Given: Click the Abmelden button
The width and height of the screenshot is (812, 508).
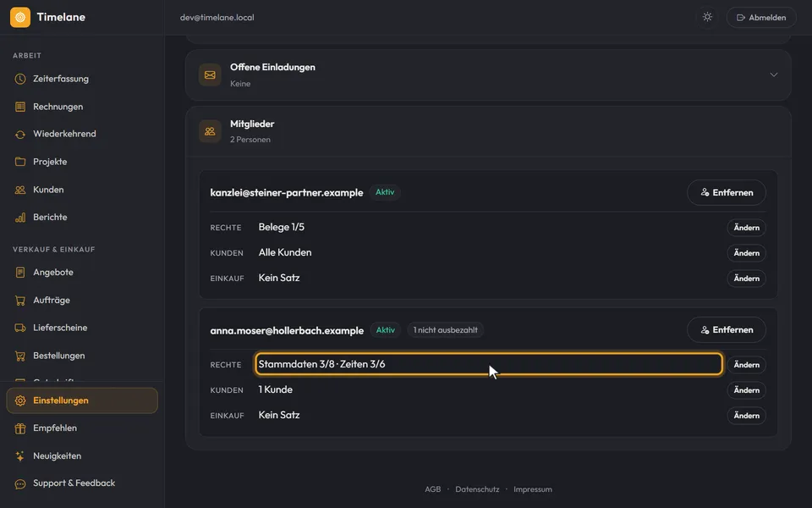Looking at the screenshot, I should point(761,17).
